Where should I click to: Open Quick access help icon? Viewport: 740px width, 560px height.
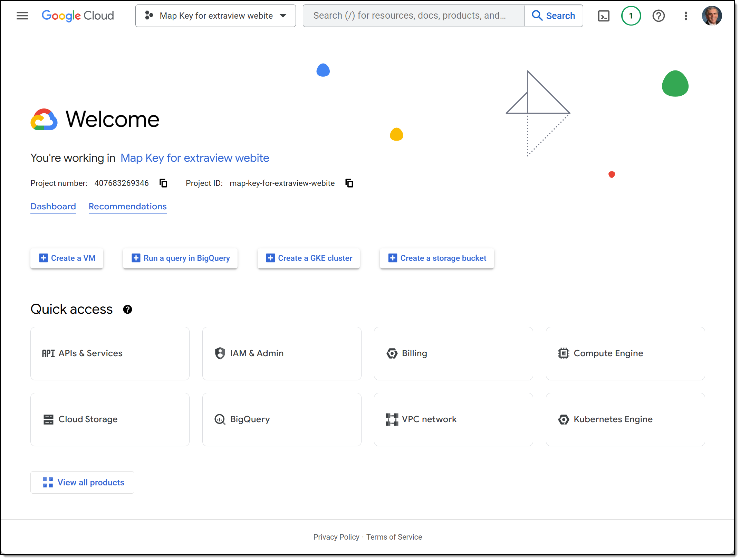[127, 310]
